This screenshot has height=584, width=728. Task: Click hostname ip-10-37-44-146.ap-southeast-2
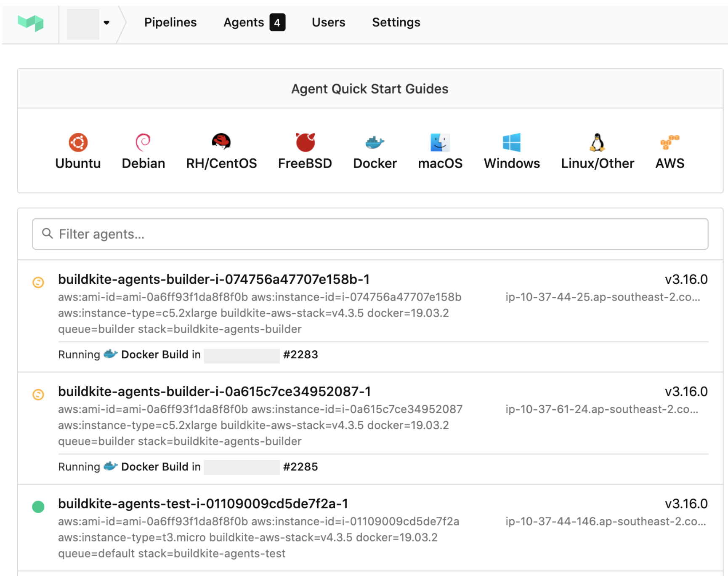coord(606,522)
